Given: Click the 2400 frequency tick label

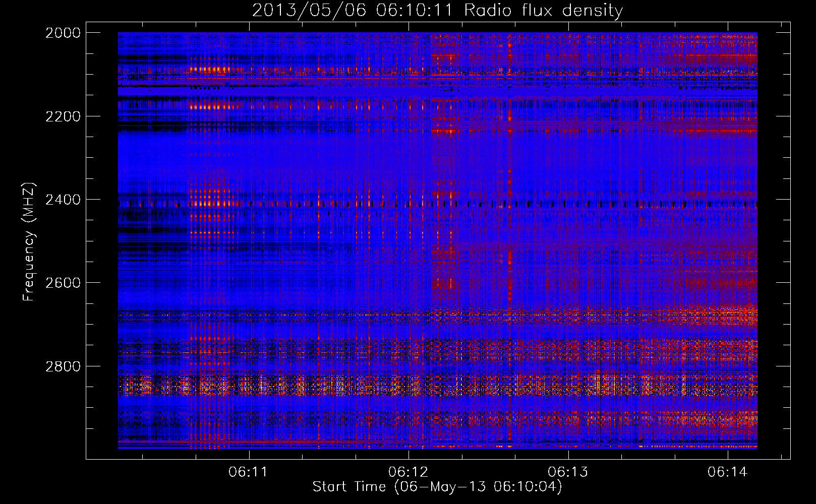Looking at the screenshot, I should (63, 200).
